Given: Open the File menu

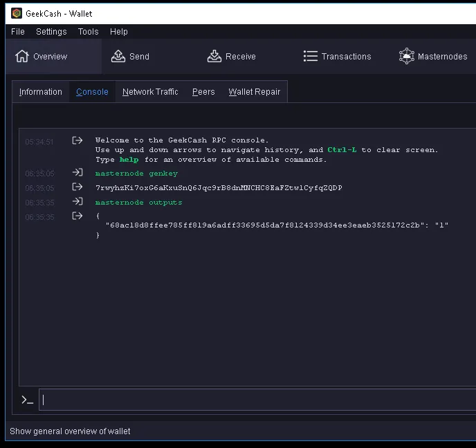Looking at the screenshot, I should click(x=18, y=32).
